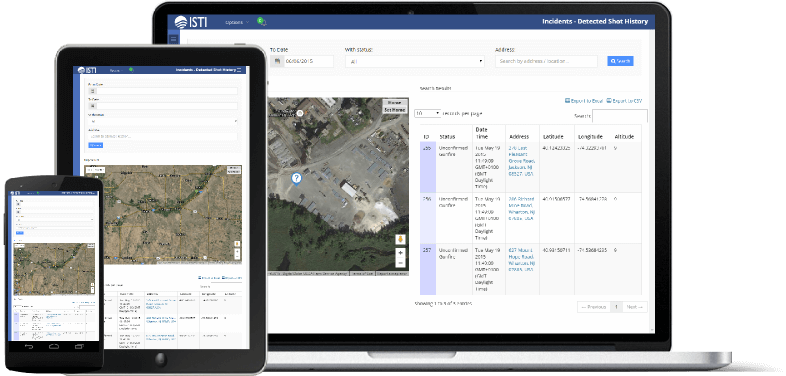Open the To Date calendar icon on the laptop
This screenshot has height=376, width=786.
coord(276,61)
